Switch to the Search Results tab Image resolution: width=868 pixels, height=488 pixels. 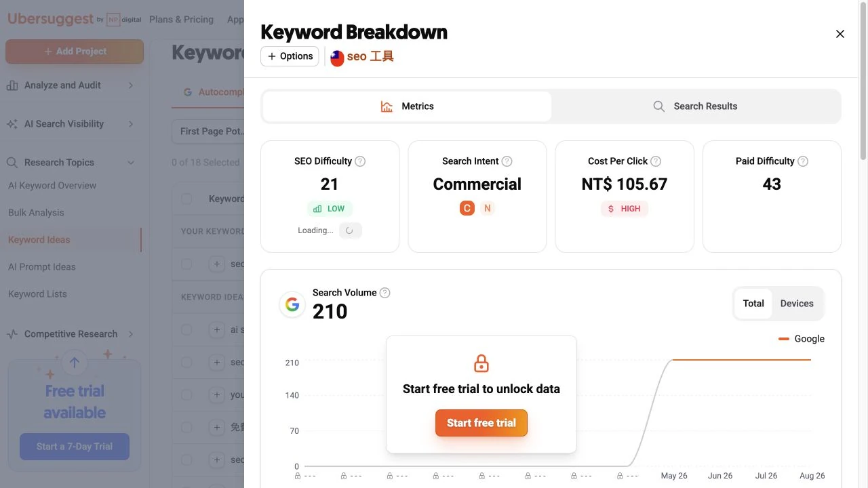(x=695, y=106)
